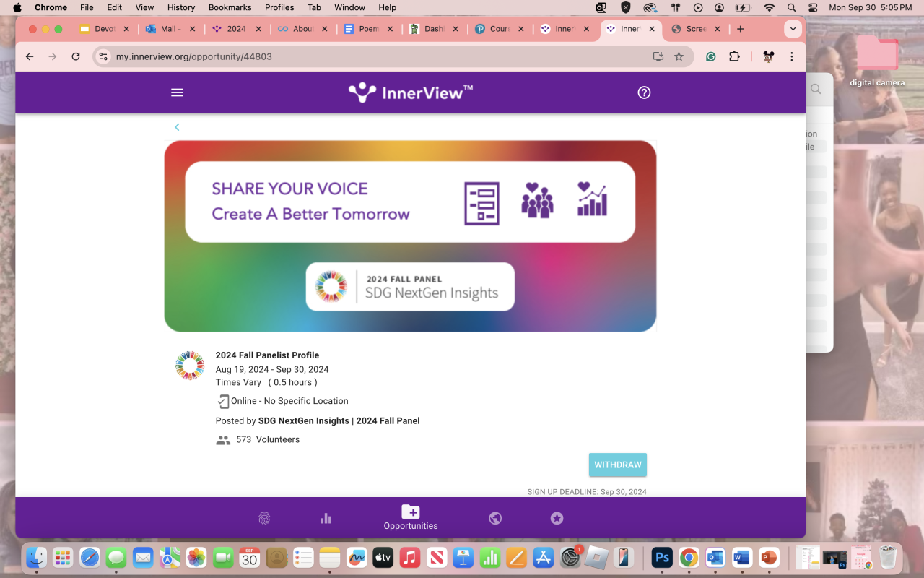Screen dimensions: 924x578
Task: Close the active InnerView tab
Action: pos(652,29)
